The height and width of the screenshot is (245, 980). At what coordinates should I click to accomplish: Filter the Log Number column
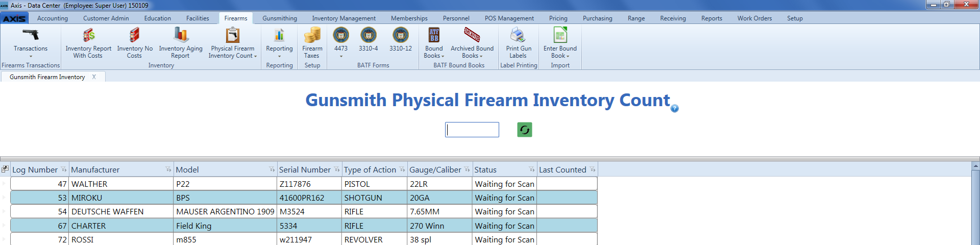pyautogui.click(x=64, y=169)
